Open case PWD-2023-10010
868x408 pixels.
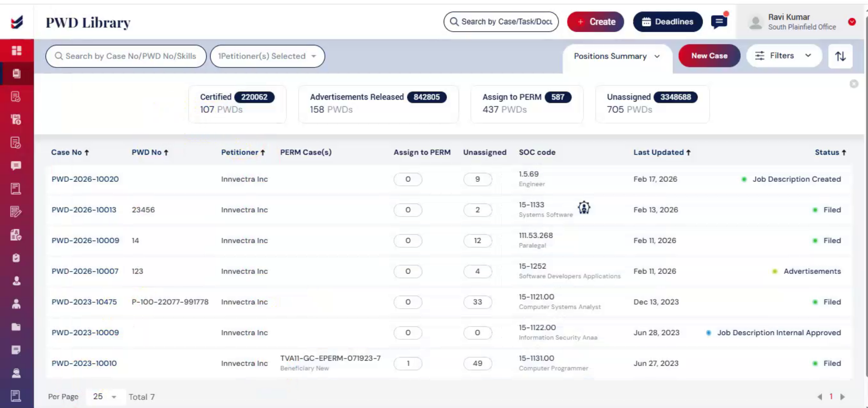pos(84,364)
